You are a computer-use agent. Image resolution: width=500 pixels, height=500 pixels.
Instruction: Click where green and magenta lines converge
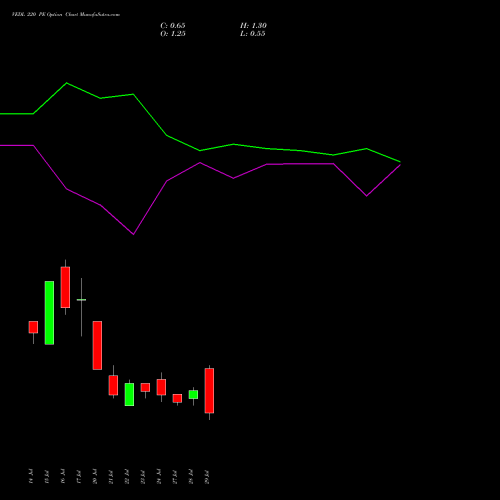click(400, 163)
